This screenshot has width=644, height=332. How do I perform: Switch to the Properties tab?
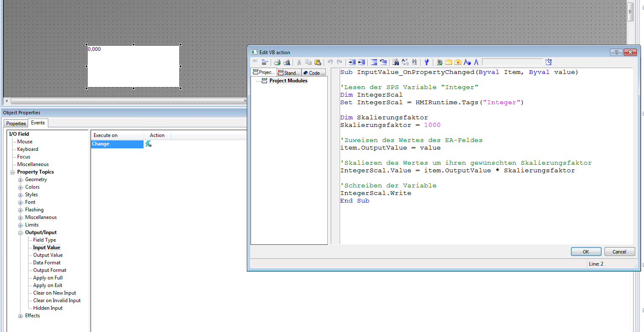coord(16,124)
